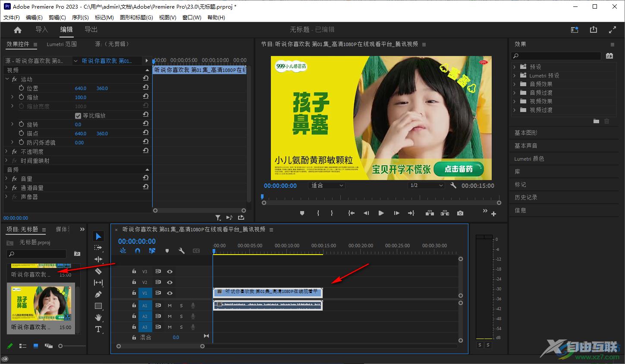The height and width of the screenshot is (364, 625).
Task: Open timeline display settings wrench
Action: click(182, 251)
